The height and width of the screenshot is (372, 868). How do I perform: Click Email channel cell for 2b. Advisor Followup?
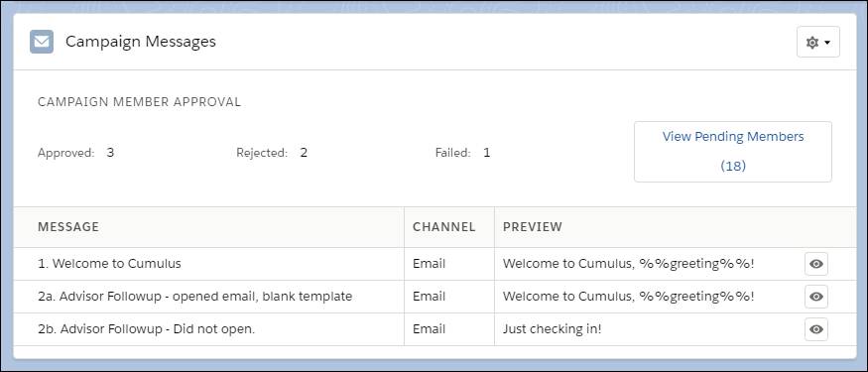coord(429,328)
